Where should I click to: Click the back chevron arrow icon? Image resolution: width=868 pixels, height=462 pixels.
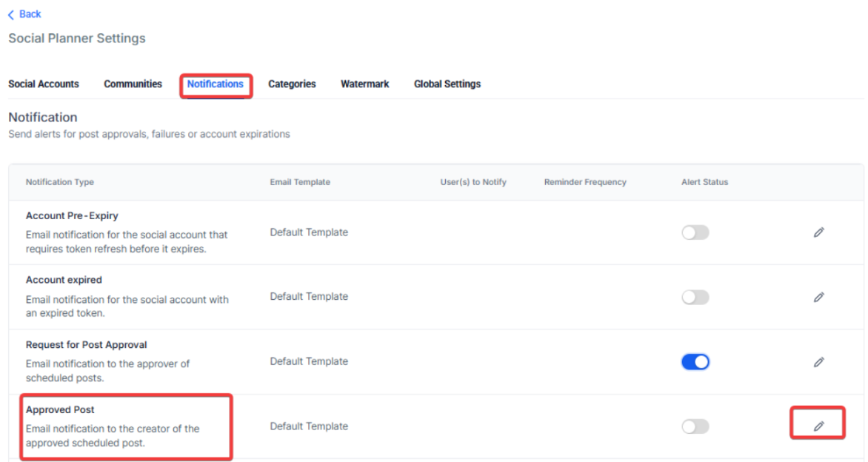point(11,14)
